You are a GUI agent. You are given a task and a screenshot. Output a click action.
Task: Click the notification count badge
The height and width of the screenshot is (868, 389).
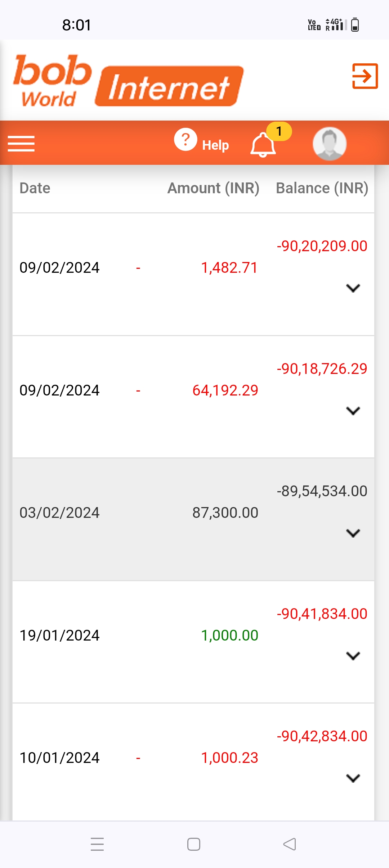(x=279, y=131)
